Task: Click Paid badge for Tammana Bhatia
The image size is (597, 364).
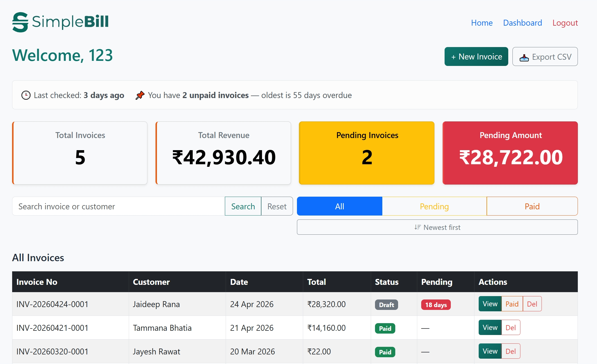Action: (385, 328)
